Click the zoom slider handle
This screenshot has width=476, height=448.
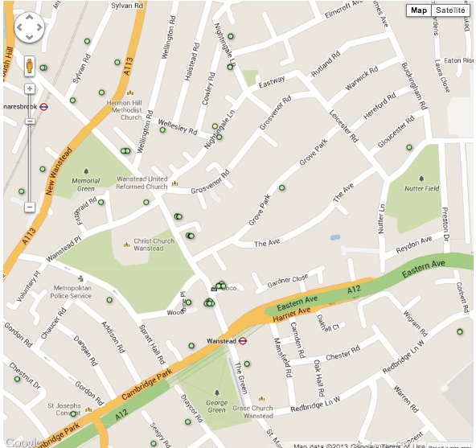coord(30,121)
